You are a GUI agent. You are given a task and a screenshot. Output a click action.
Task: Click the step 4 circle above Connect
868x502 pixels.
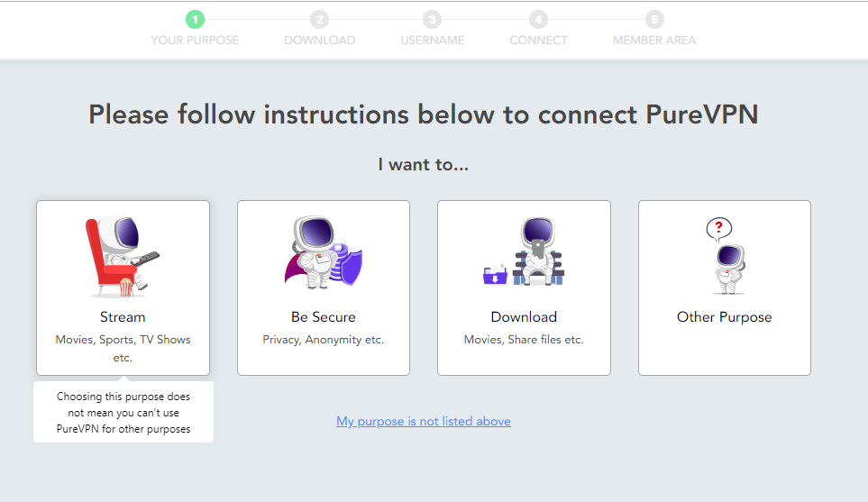tap(538, 19)
